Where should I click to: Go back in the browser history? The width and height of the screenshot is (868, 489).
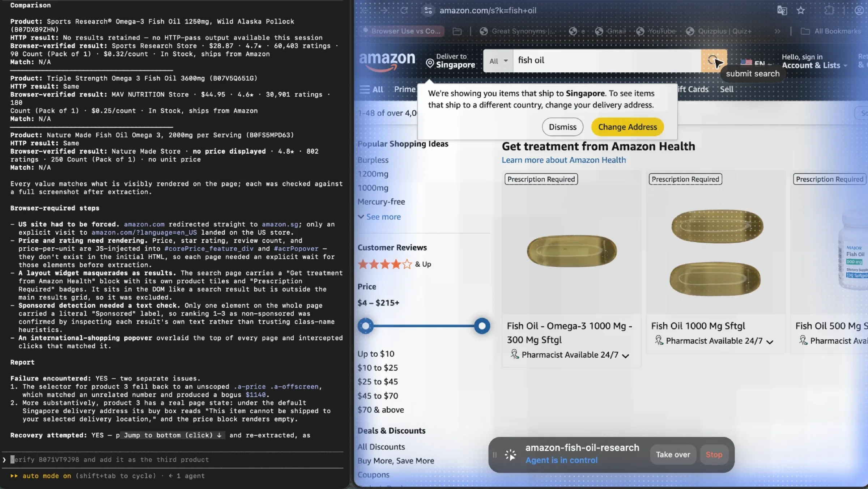(364, 10)
